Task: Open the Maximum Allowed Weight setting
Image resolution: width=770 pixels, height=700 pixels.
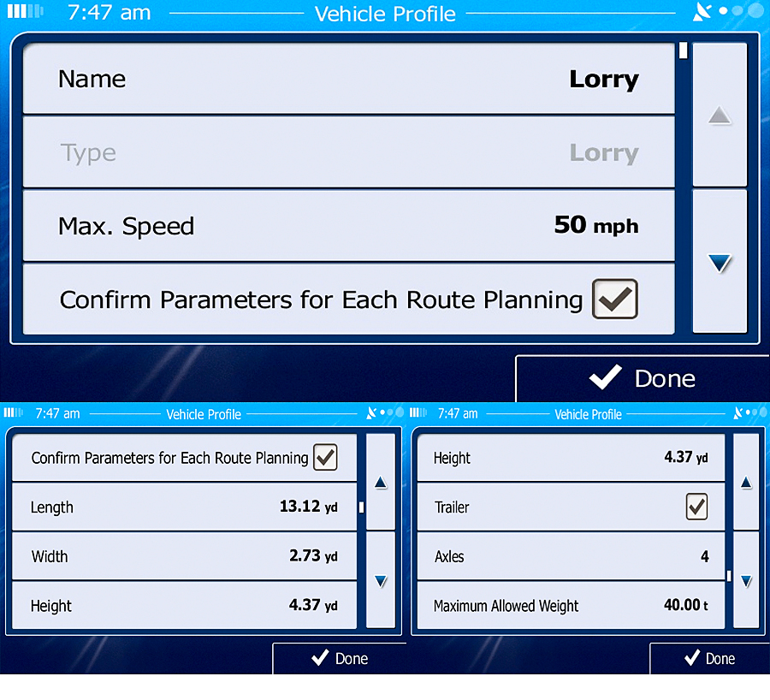Action: 568,606
